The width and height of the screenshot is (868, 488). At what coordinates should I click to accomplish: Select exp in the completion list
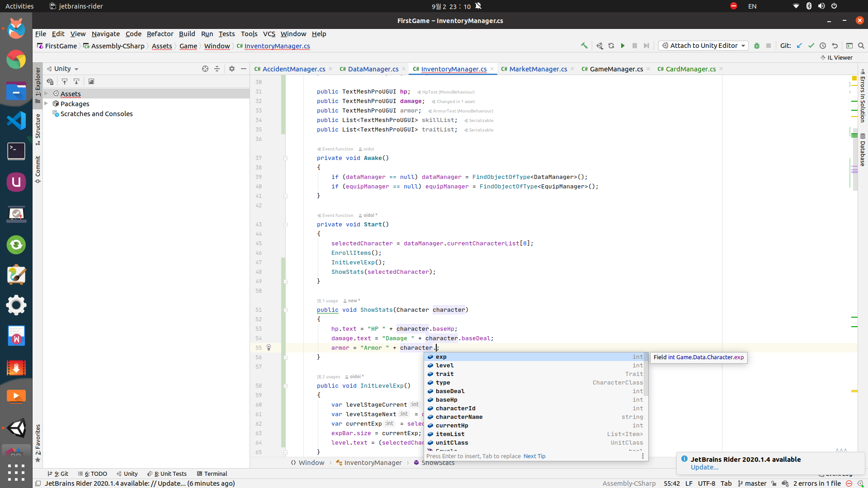coord(535,357)
